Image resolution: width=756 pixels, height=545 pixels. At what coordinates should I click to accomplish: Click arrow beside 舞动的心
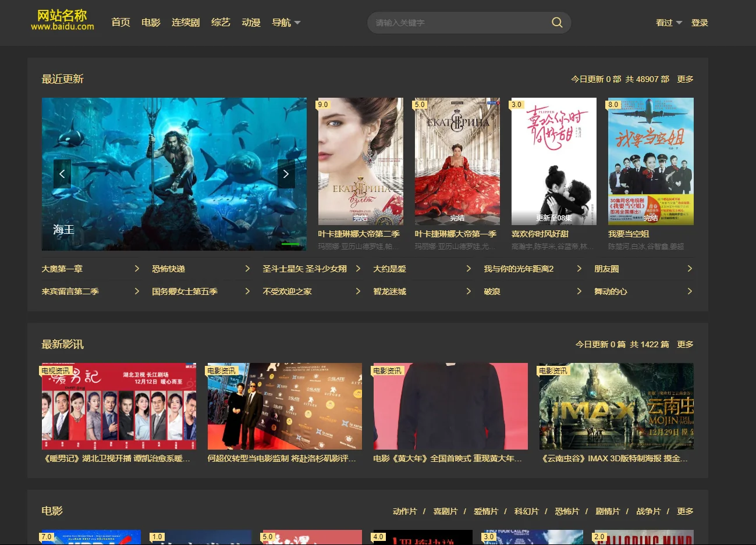(x=690, y=291)
